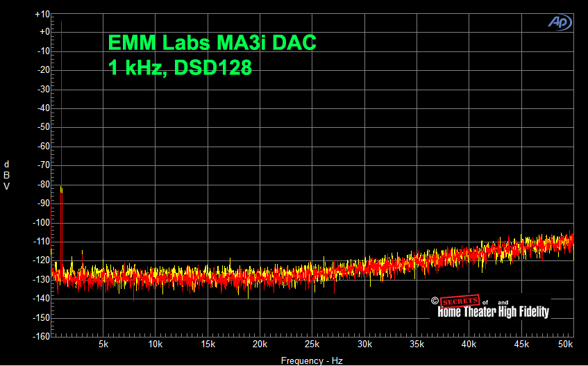This screenshot has height=366, width=588.
Task: Select the '+10' y-axis value
Action: coord(42,15)
